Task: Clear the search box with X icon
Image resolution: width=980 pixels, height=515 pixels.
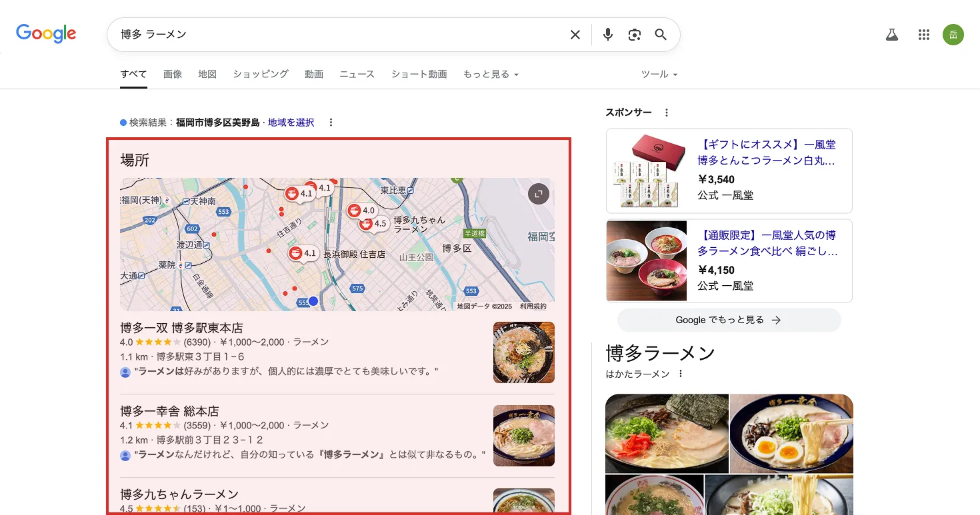Action: [575, 35]
